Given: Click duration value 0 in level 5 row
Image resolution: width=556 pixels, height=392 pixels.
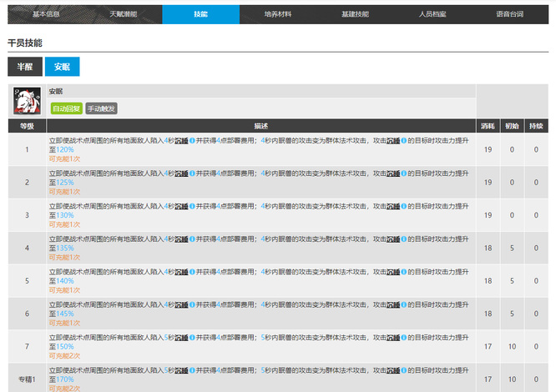Looking at the screenshot, I should tap(536, 281).
